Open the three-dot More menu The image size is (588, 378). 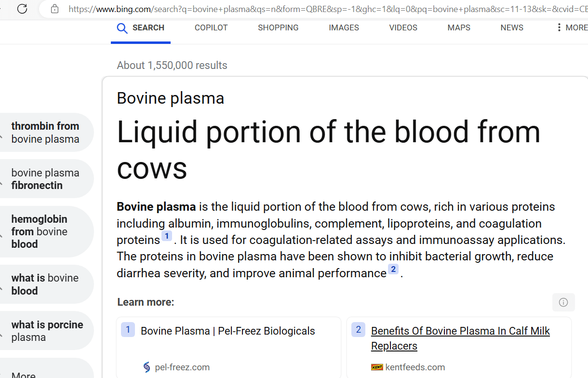pos(559,27)
